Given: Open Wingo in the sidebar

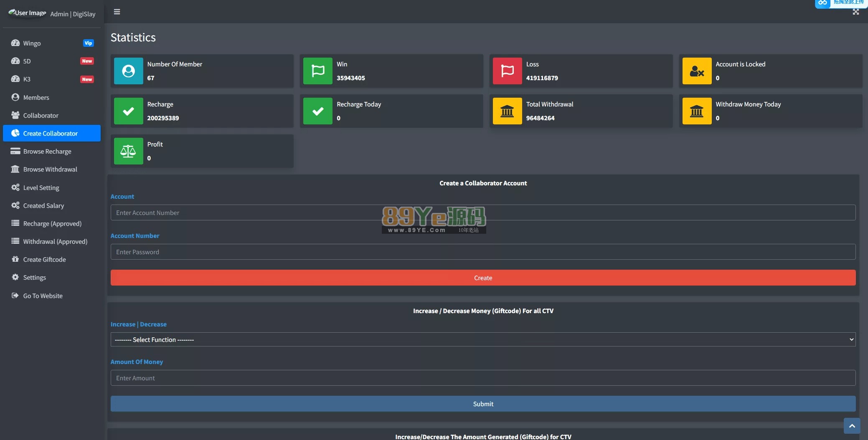Looking at the screenshot, I should (x=32, y=43).
